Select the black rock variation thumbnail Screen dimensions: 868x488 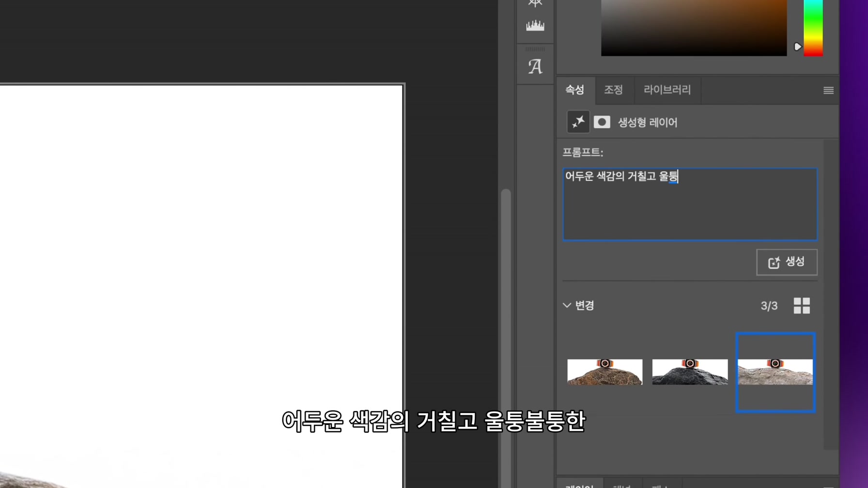[690, 372]
